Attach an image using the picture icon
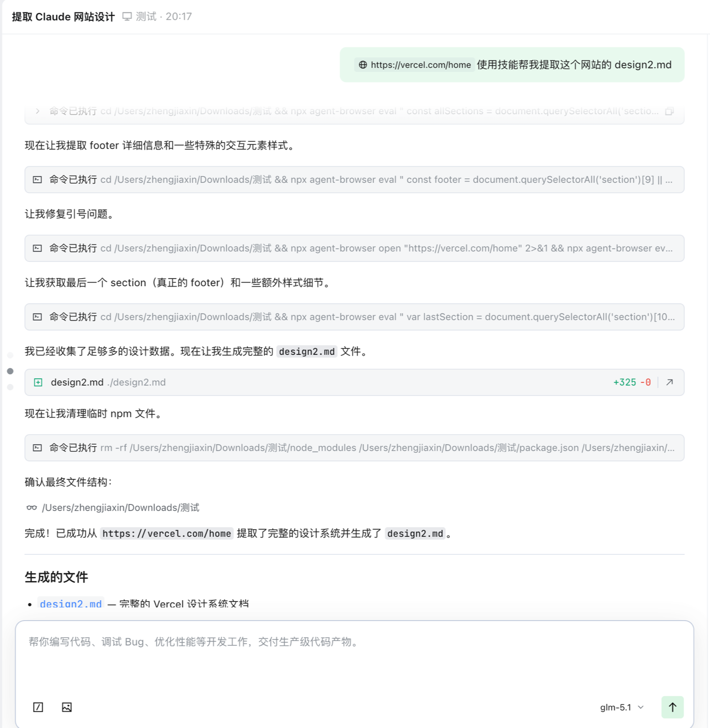Viewport: 710px width, 728px height. pyautogui.click(x=67, y=707)
